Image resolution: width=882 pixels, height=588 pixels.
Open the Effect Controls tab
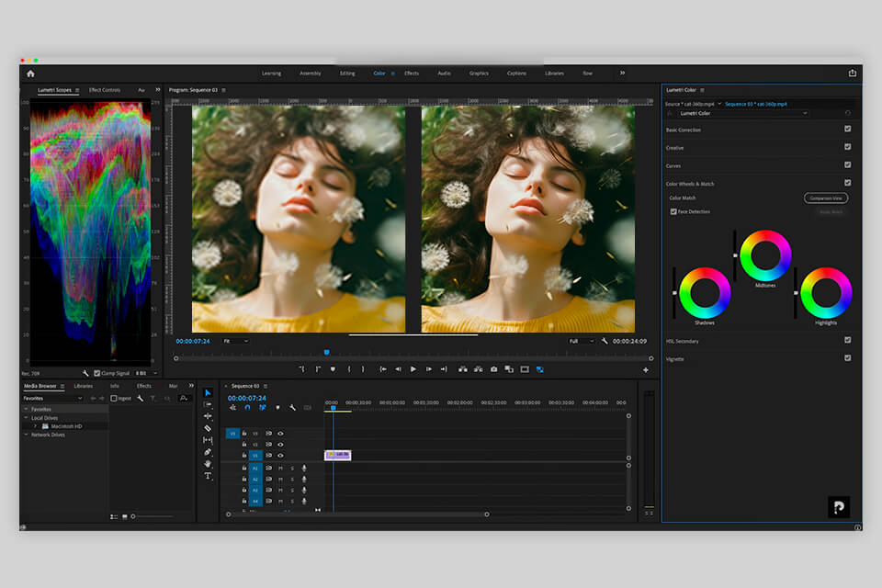pos(104,90)
